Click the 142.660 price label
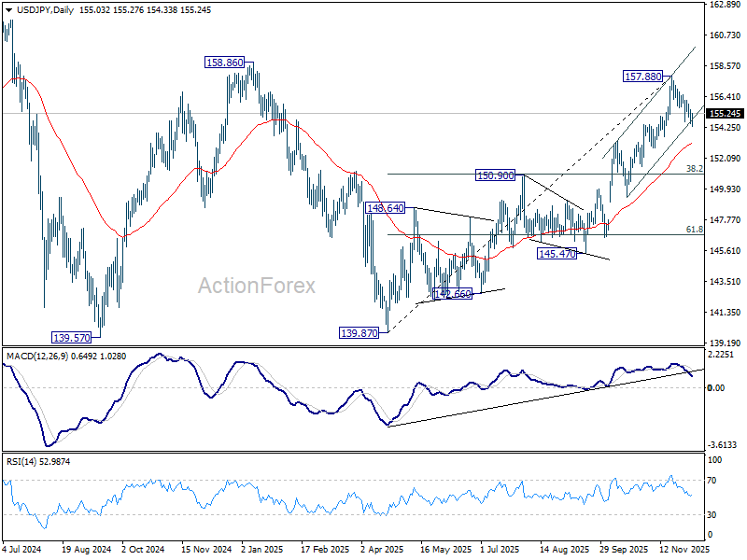Viewport: 747px width, 560px height. pos(453,294)
